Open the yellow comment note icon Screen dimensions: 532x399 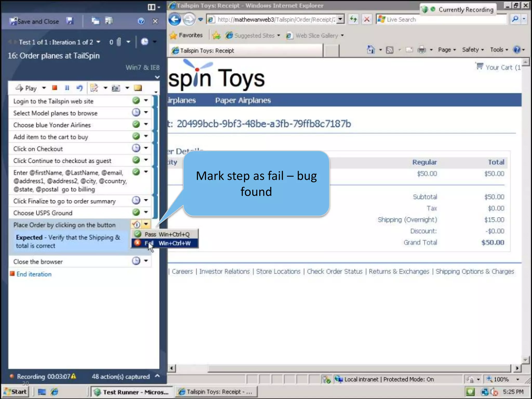click(x=138, y=88)
